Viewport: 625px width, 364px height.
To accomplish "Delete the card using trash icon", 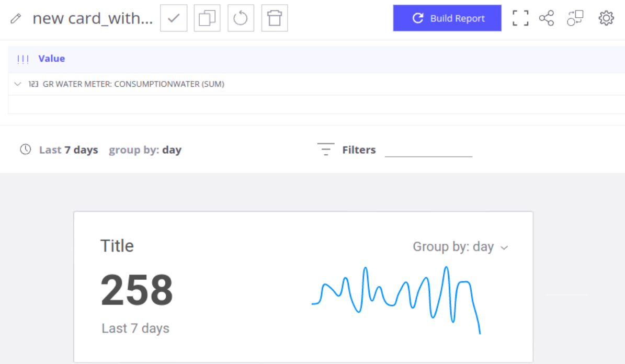I will tap(275, 18).
